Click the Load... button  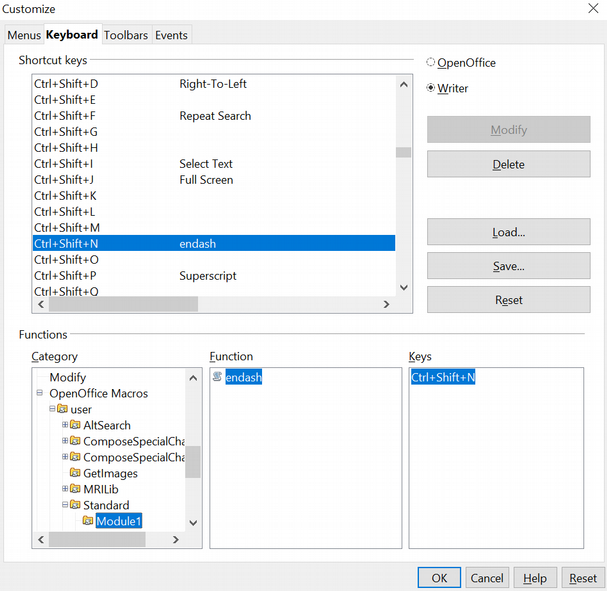[508, 232]
